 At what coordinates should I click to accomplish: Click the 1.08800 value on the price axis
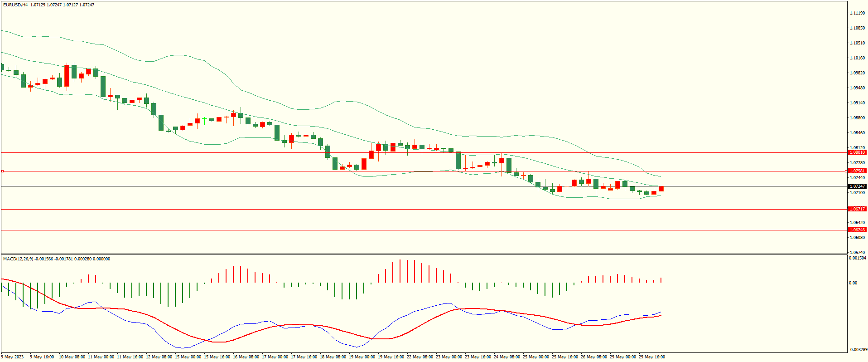(858, 118)
